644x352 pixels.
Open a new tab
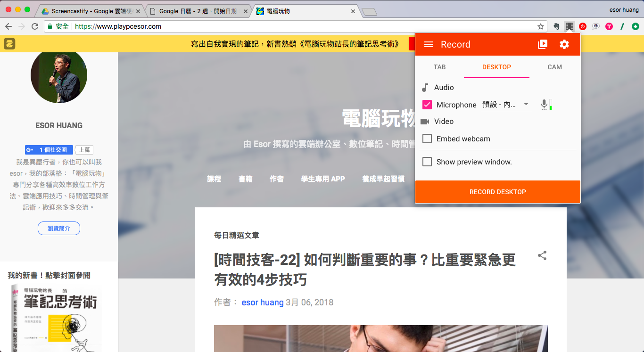point(369,12)
